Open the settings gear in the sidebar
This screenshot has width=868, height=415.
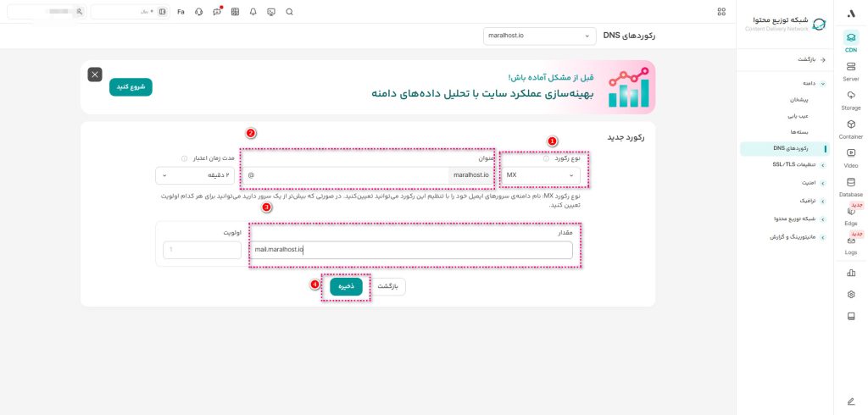(x=851, y=295)
